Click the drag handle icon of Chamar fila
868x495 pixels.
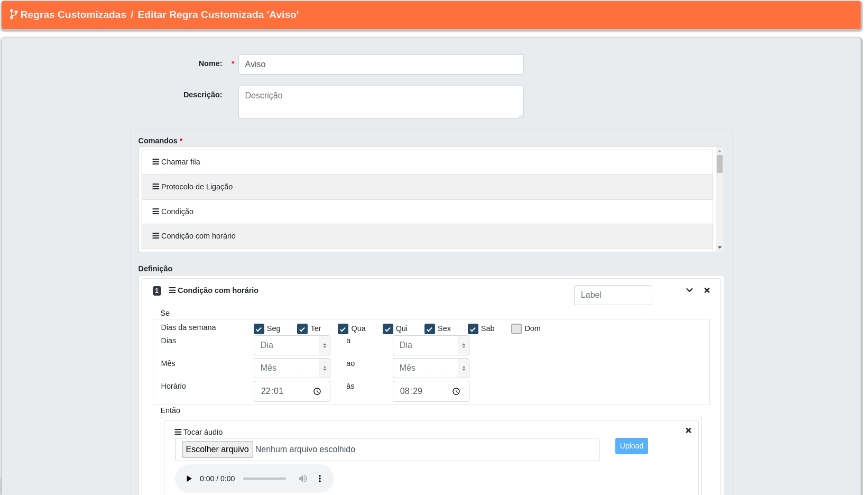[x=156, y=162]
